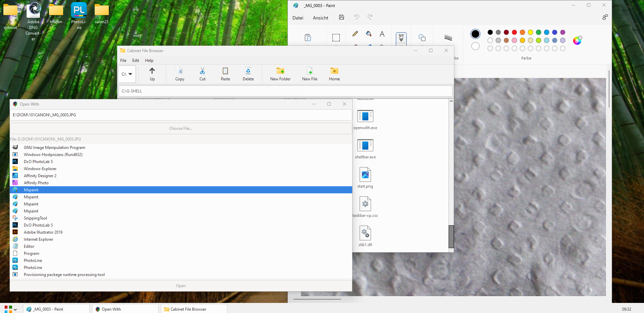The width and height of the screenshot is (644, 313).
Task: Expand the C:\ drive dropdown in Cabinet
Action: click(x=127, y=74)
